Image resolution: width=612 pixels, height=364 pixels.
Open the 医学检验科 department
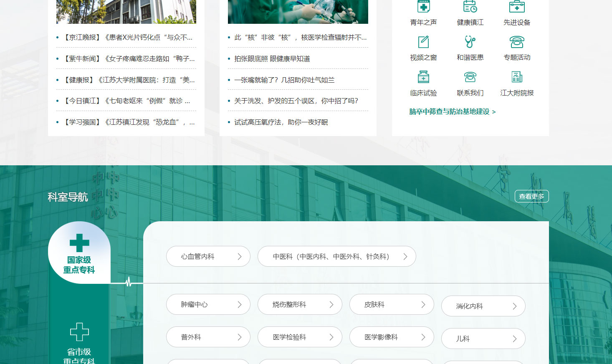pos(300,337)
